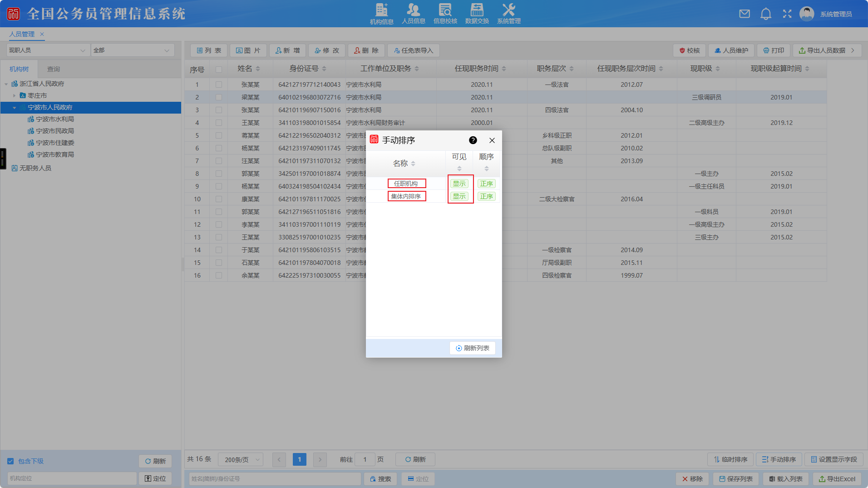868x488 pixels.
Task: Open the mail envelope icon
Action: 745,14
